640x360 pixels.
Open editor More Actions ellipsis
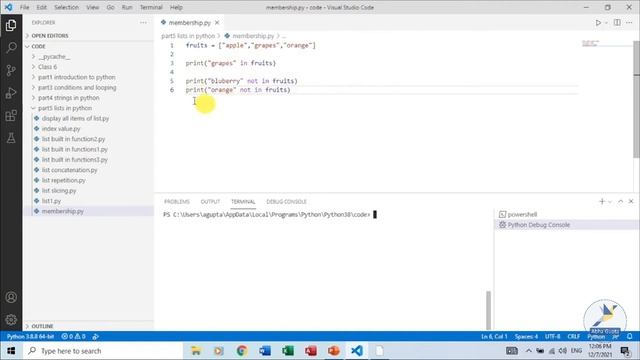click(x=629, y=23)
